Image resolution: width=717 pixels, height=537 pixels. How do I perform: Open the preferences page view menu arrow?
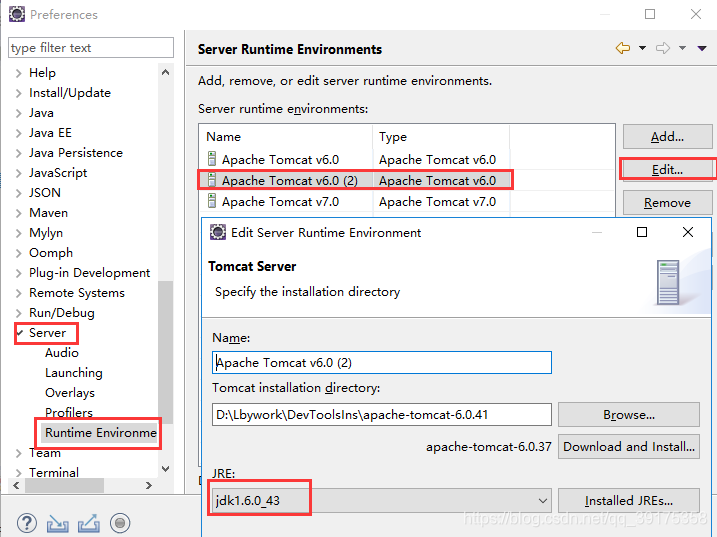pos(702,48)
